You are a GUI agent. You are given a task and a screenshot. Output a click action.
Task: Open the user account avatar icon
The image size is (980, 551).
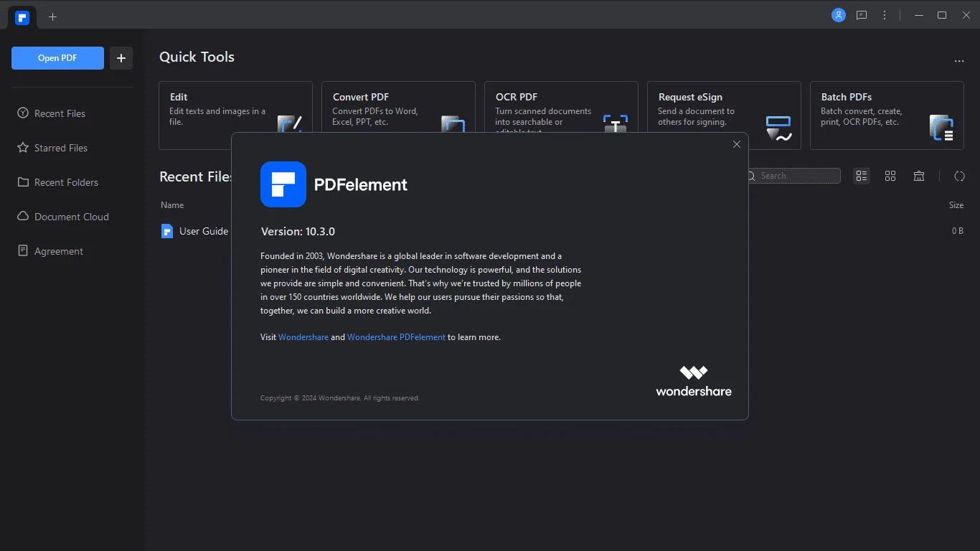click(x=839, y=15)
